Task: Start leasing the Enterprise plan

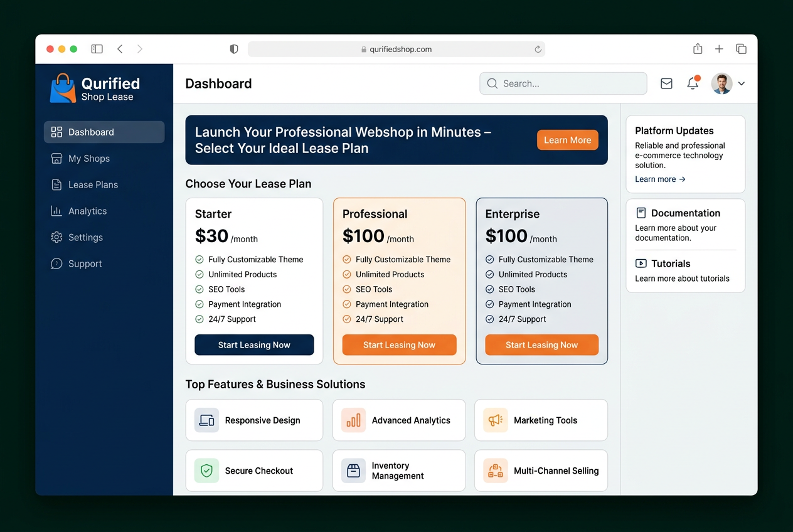Action: [541, 345]
